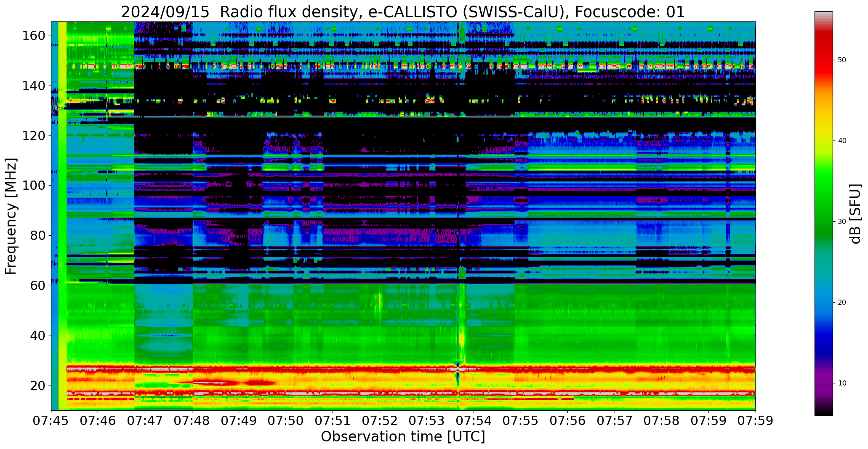868x449 pixels.
Task: Click the 07:50 time tick label
Action: 286,420
